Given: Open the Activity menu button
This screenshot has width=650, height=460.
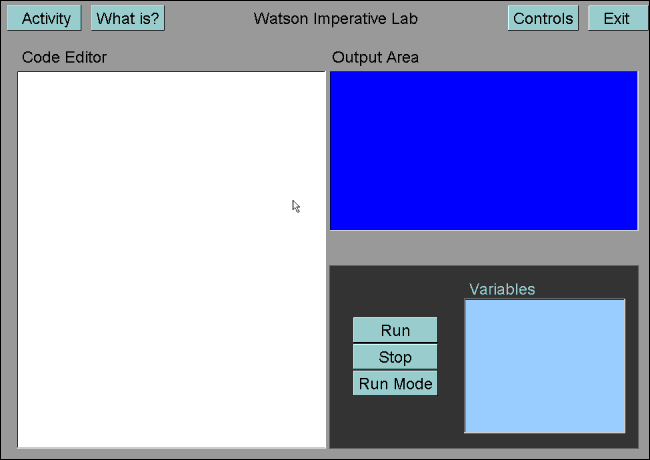Looking at the screenshot, I should (x=44, y=18).
